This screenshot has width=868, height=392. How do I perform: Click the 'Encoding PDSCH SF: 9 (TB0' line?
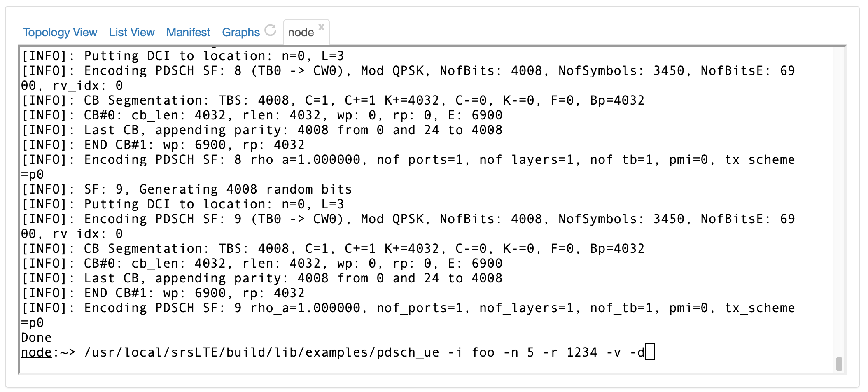coord(408,219)
